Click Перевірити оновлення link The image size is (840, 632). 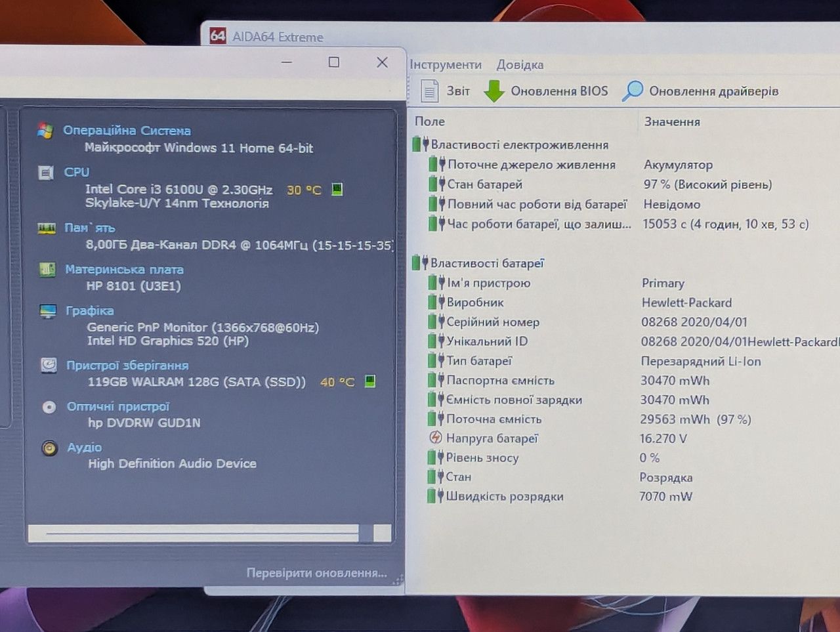(x=317, y=573)
